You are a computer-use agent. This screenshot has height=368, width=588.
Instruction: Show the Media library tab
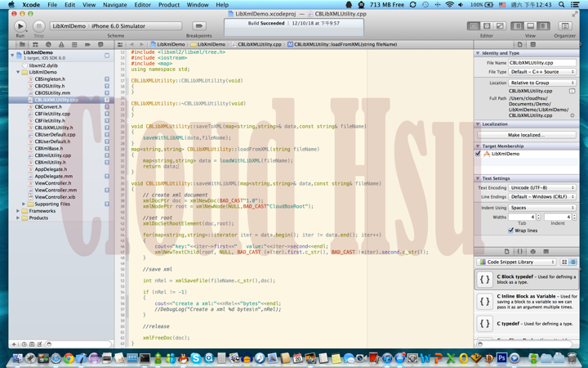[x=546, y=252]
